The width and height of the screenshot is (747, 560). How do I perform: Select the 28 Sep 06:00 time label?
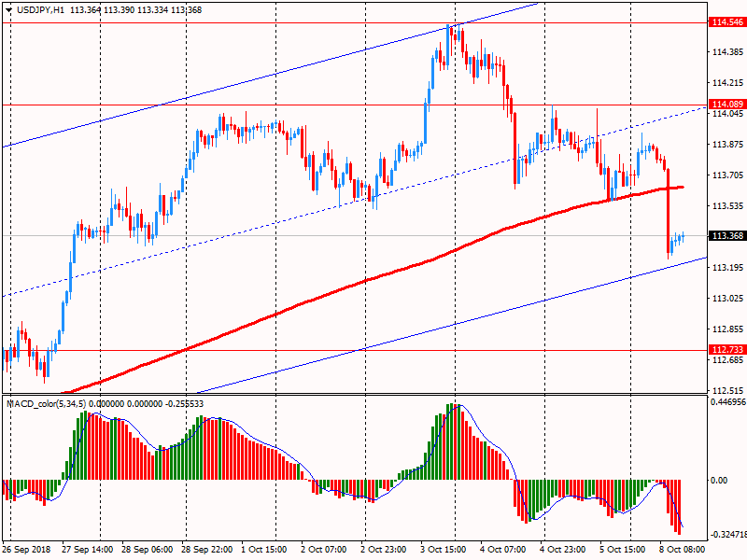point(148,550)
